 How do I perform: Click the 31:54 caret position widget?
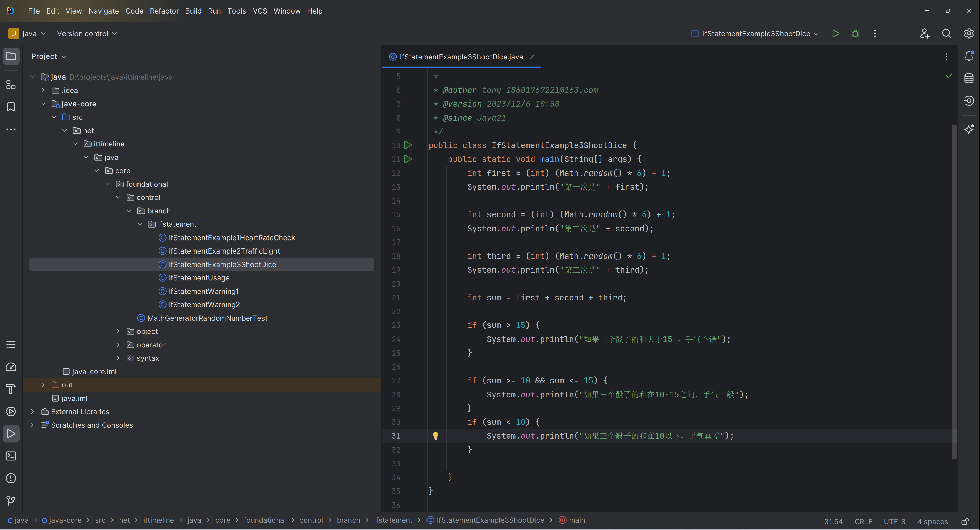[x=833, y=521]
